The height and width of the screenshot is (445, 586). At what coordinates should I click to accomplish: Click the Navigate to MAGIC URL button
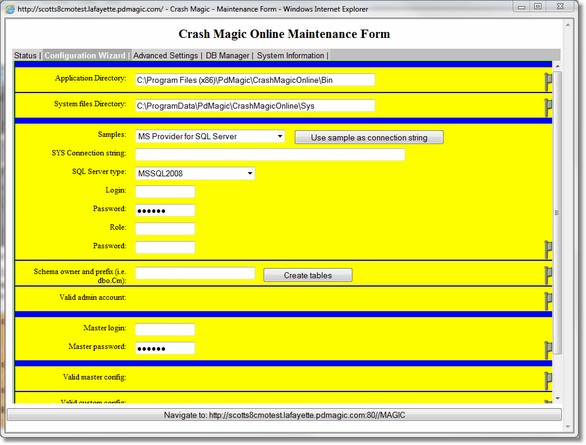(x=284, y=415)
